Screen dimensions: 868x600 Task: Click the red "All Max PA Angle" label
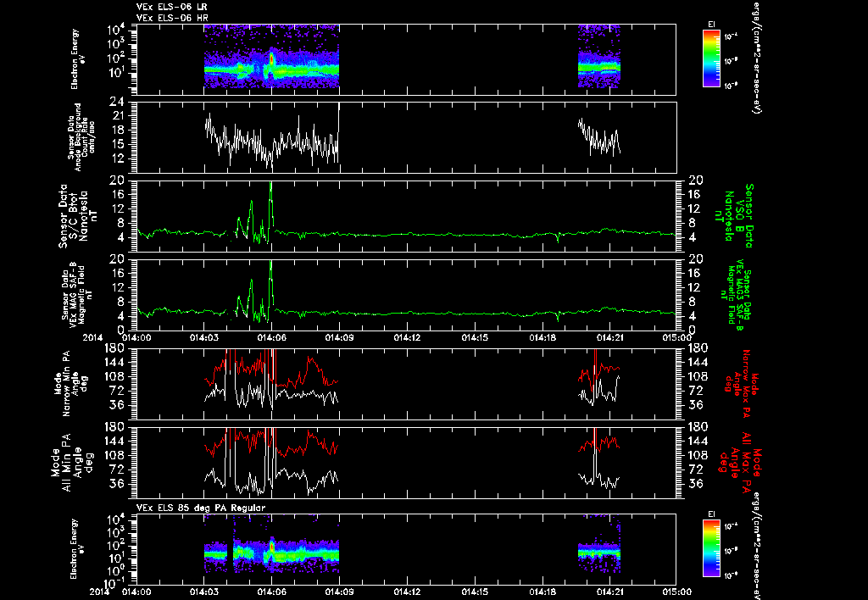[x=742, y=462]
